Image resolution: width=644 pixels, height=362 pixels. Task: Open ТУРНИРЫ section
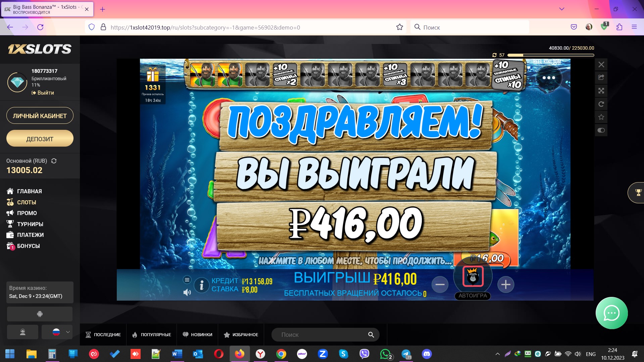click(25, 224)
